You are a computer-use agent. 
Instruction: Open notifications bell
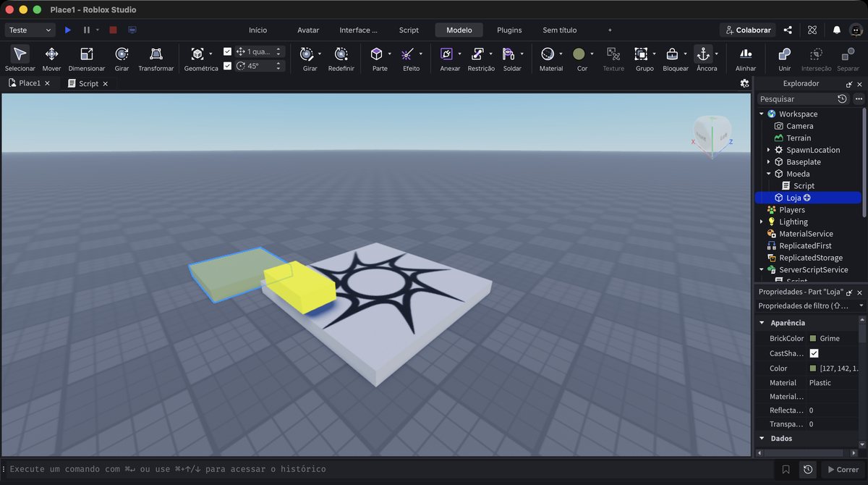click(x=837, y=30)
